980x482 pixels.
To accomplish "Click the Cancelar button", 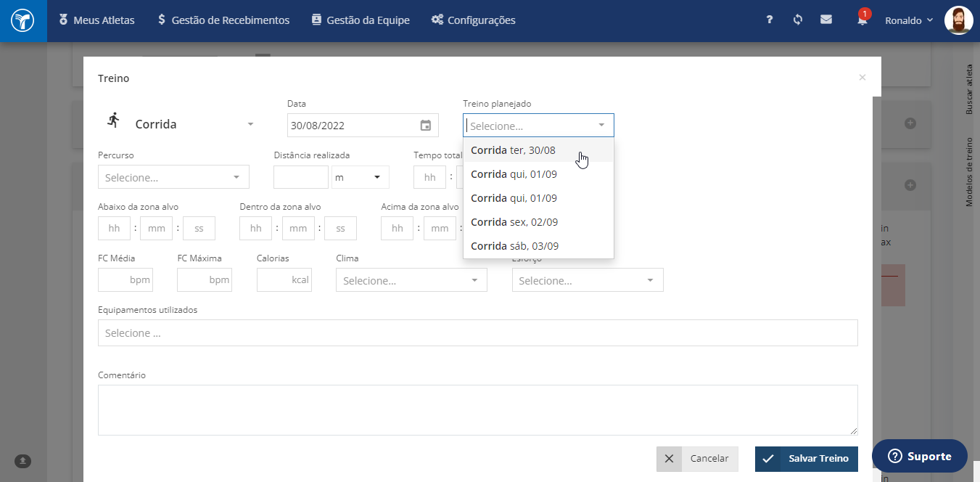I will point(697,459).
